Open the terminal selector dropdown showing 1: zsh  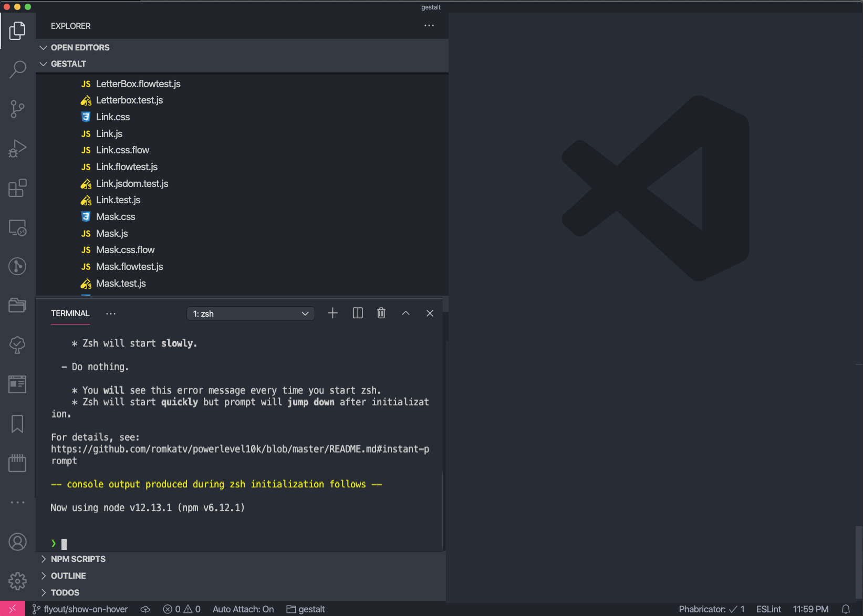(x=251, y=313)
